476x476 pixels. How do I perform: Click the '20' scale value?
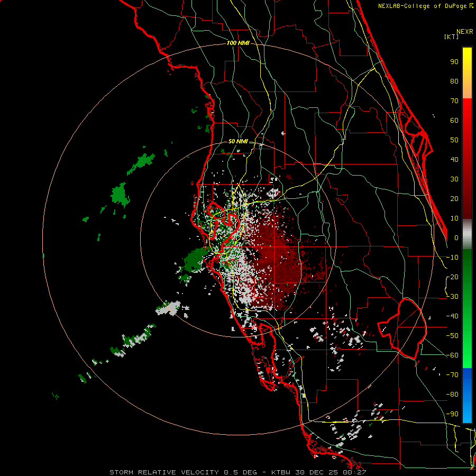pos(454,198)
